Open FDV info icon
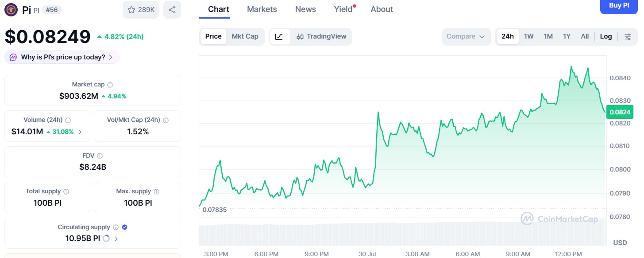 100,156
